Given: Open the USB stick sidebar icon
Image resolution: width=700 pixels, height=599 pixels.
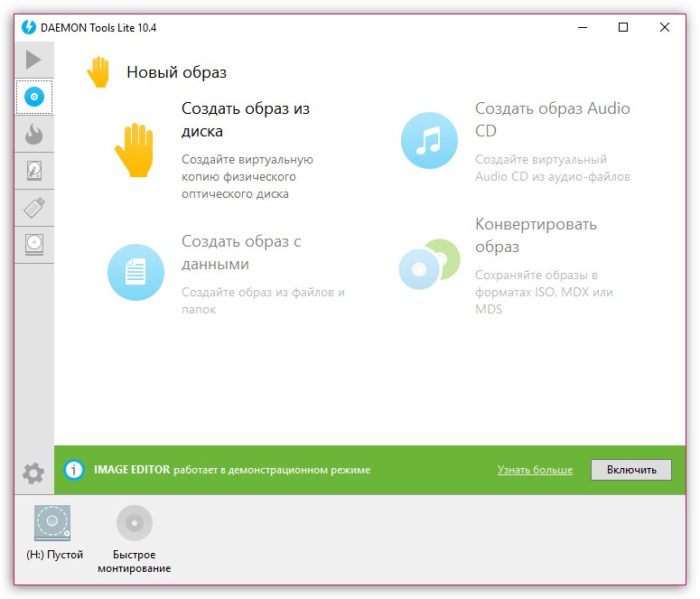Looking at the screenshot, I should (34, 208).
